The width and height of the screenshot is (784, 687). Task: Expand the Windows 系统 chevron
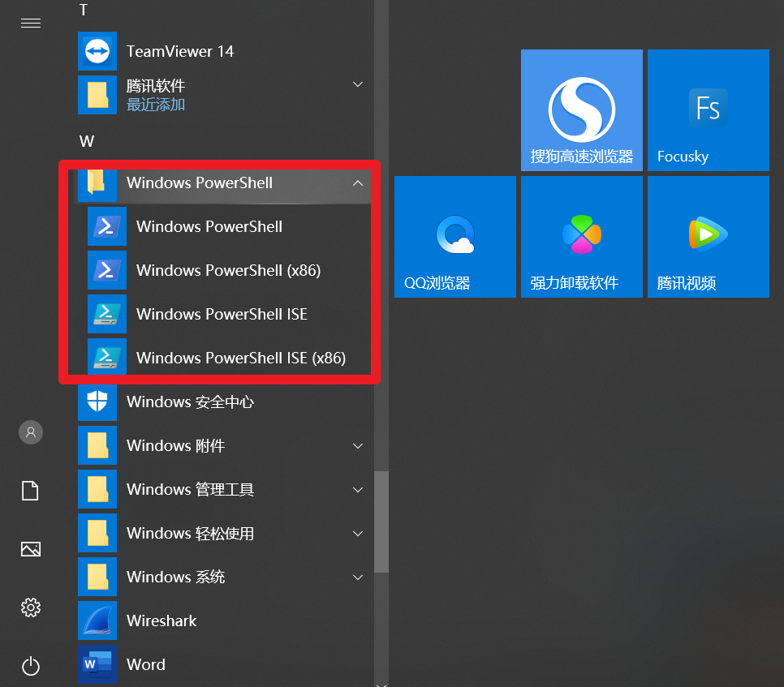[x=358, y=578]
